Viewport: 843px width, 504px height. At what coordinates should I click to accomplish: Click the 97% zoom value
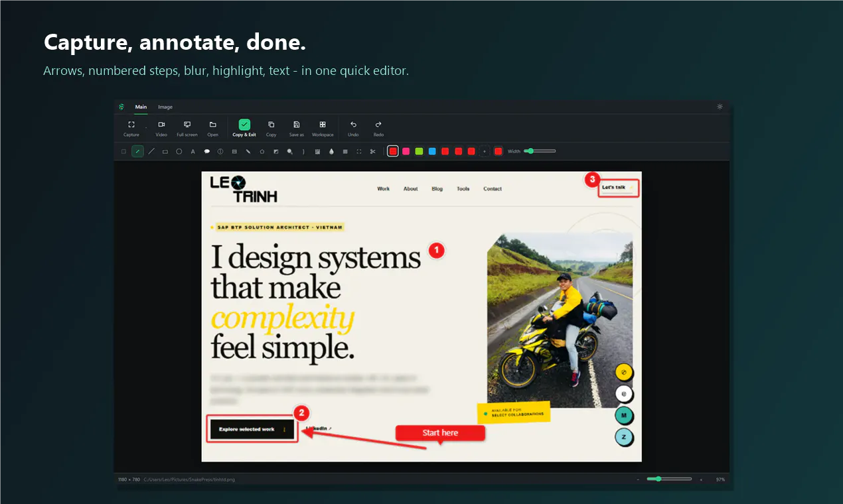[x=720, y=479]
